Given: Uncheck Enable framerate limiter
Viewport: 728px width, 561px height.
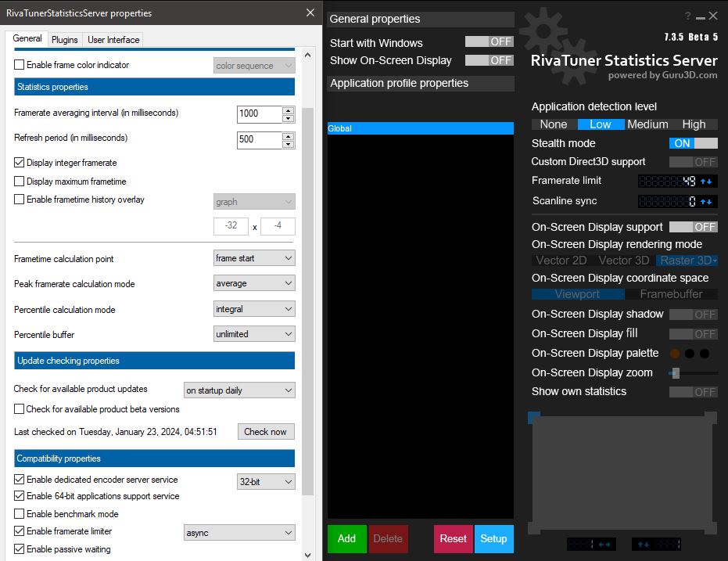Looking at the screenshot, I should [x=19, y=530].
